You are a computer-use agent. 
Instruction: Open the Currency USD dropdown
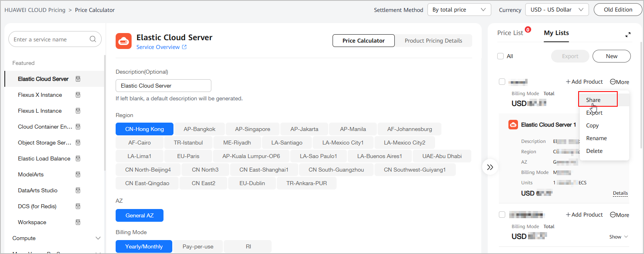pos(557,10)
